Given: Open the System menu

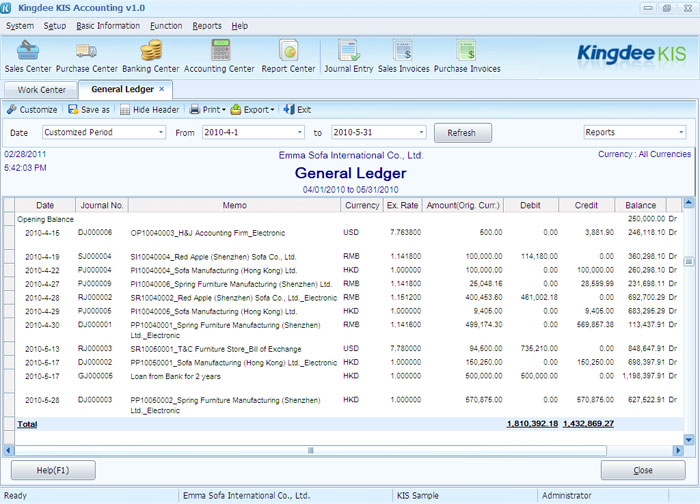Looking at the screenshot, I should click(20, 26).
